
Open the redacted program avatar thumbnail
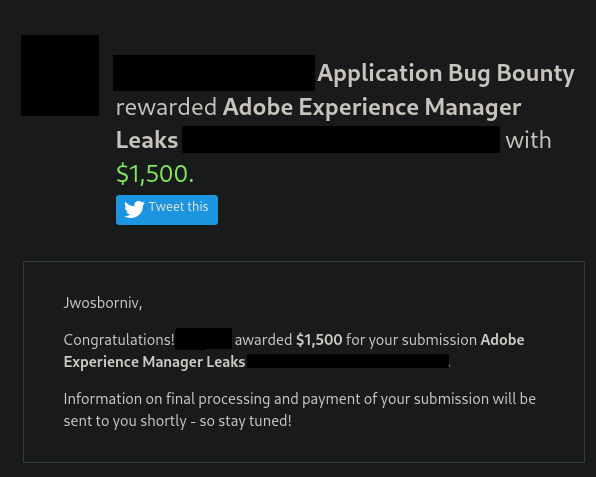point(60,75)
